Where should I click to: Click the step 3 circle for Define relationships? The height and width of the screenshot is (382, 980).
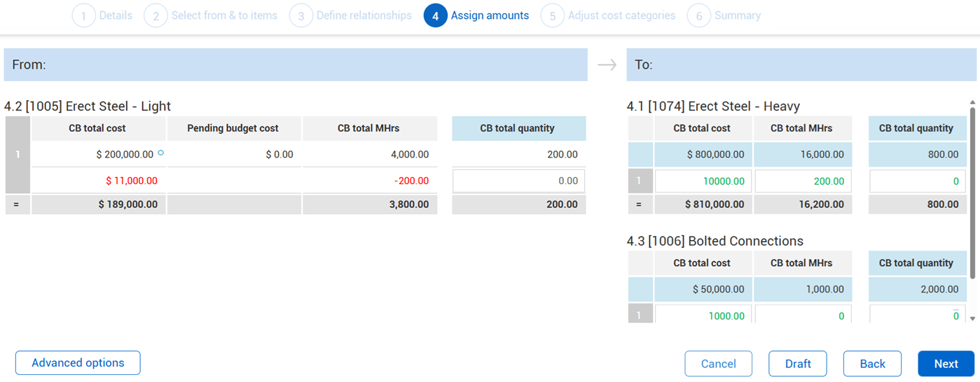tap(301, 16)
